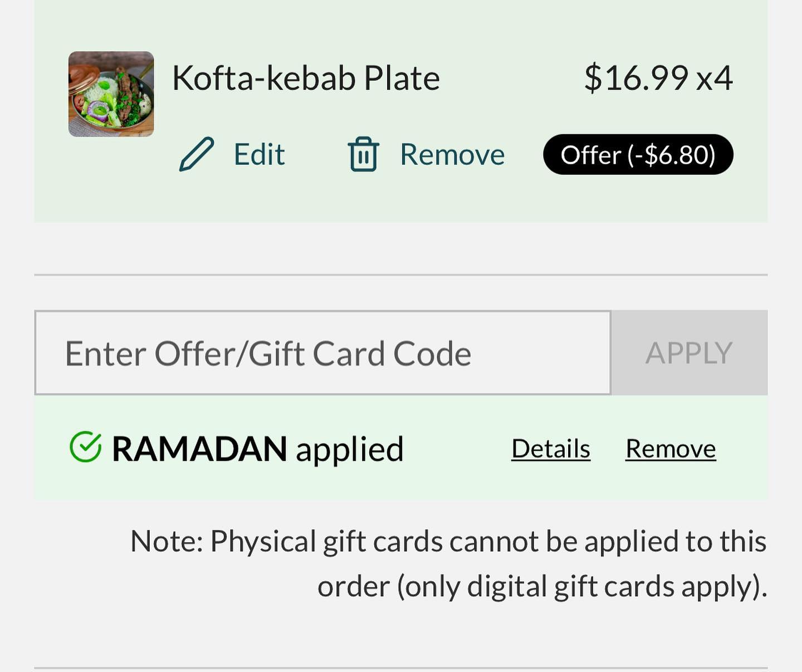Screen dimensions: 802x672
Task: View Details of the RAMADAN offer
Action: [x=550, y=449]
